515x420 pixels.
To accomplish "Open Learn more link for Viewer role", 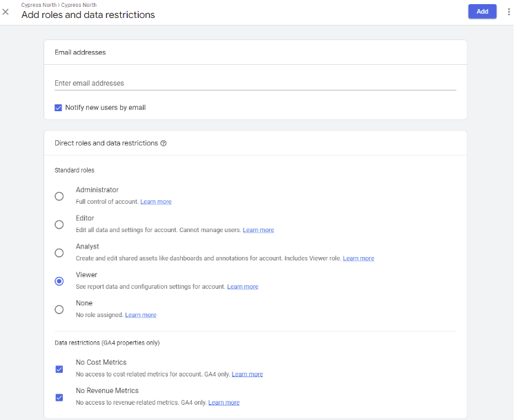I will [x=243, y=287].
